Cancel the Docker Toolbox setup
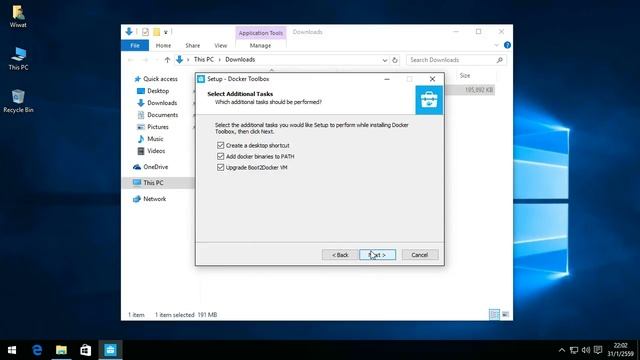640x360 pixels. pyautogui.click(x=420, y=255)
